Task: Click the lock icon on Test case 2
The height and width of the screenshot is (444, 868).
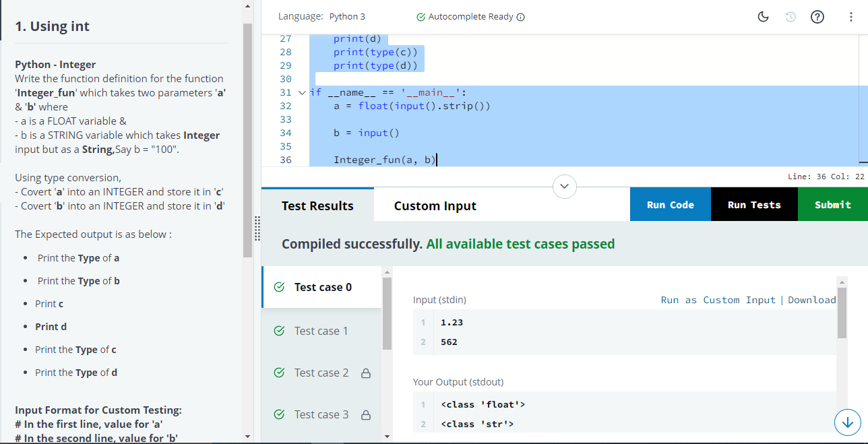Action: click(366, 373)
